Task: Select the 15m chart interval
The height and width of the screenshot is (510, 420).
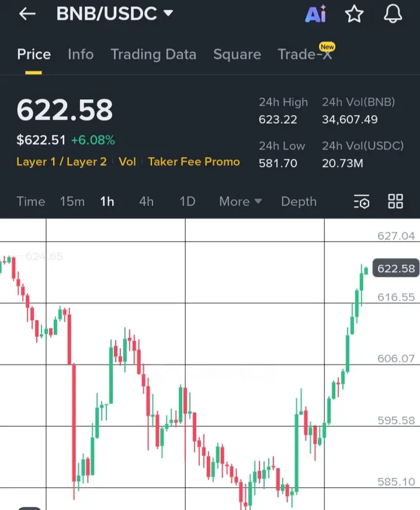Action: (72, 202)
